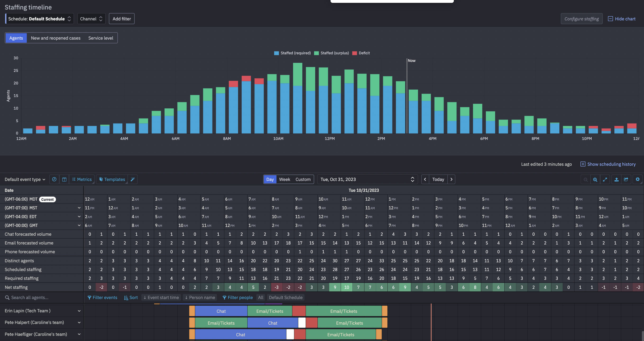Image resolution: width=644 pixels, height=341 pixels.
Task: Upload data using the upload icon
Action: tap(616, 179)
